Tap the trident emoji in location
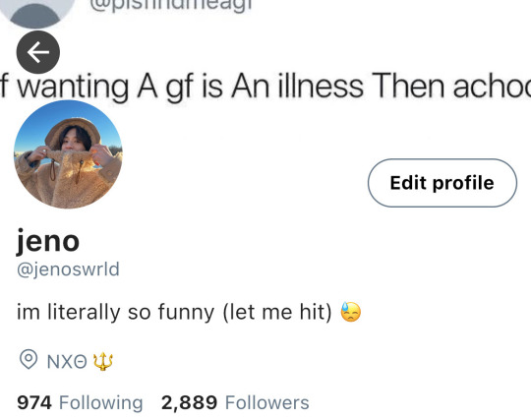 click(103, 361)
